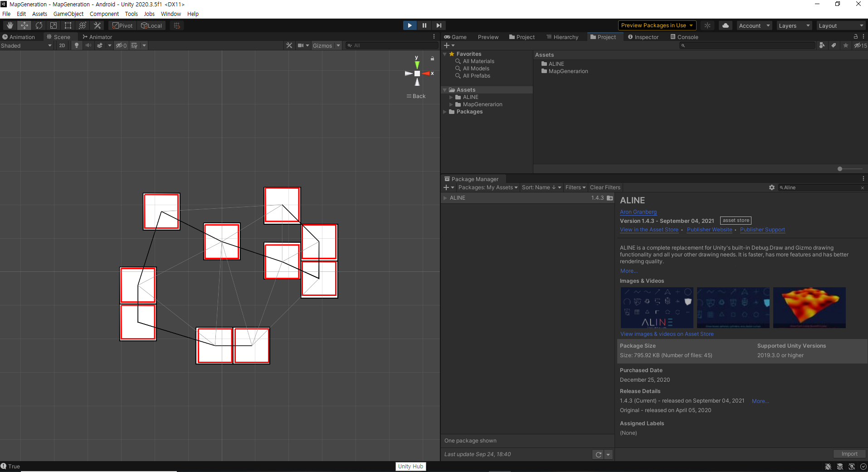Image resolution: width=868 pixels, height=472 pixels.
Task: Select the Rotate tool
Action: [39, 25]
